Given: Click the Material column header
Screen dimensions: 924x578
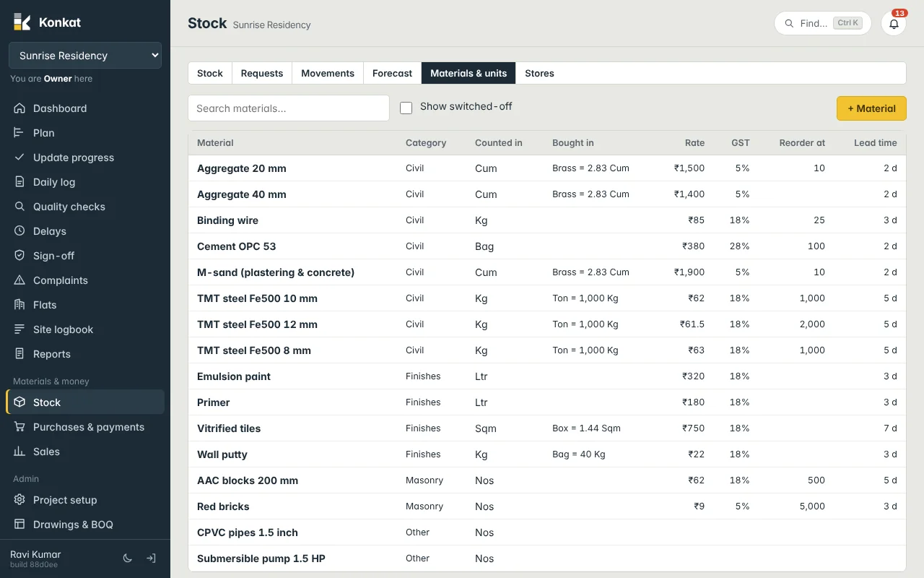Looking at the screenshot, I should (x=215, y=143).
